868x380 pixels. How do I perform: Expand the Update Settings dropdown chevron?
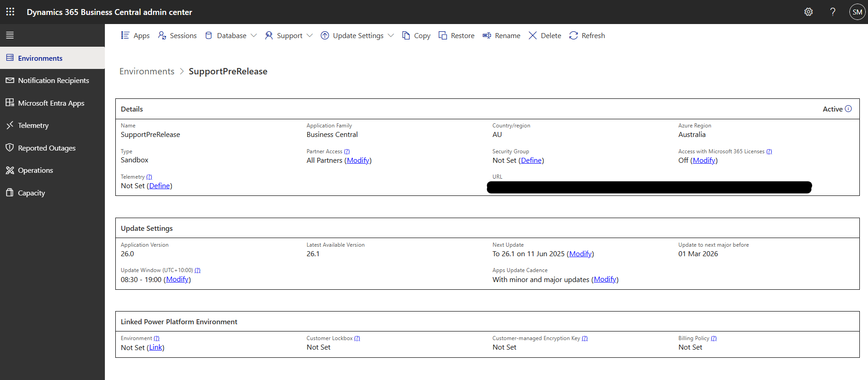point(391,35)
